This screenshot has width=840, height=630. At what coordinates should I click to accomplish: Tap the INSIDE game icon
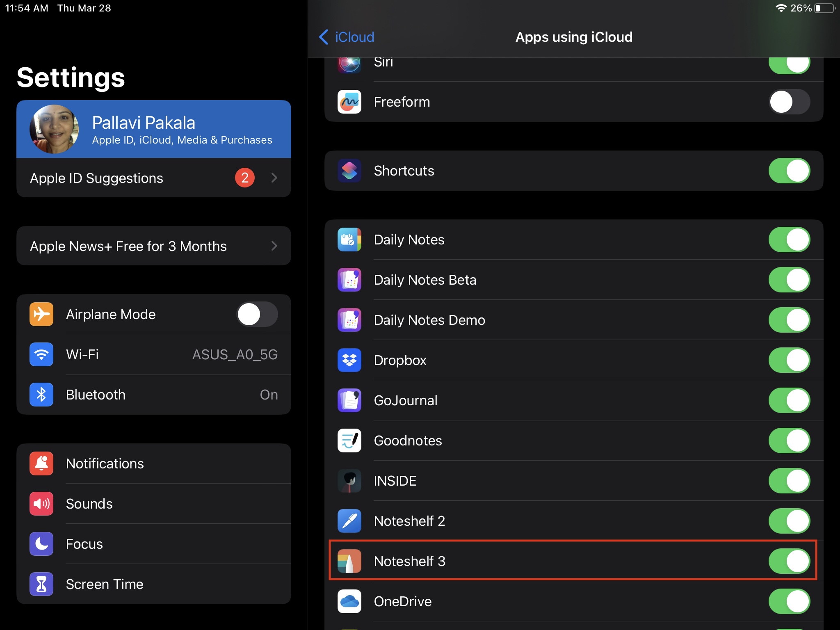pos(349,481)
